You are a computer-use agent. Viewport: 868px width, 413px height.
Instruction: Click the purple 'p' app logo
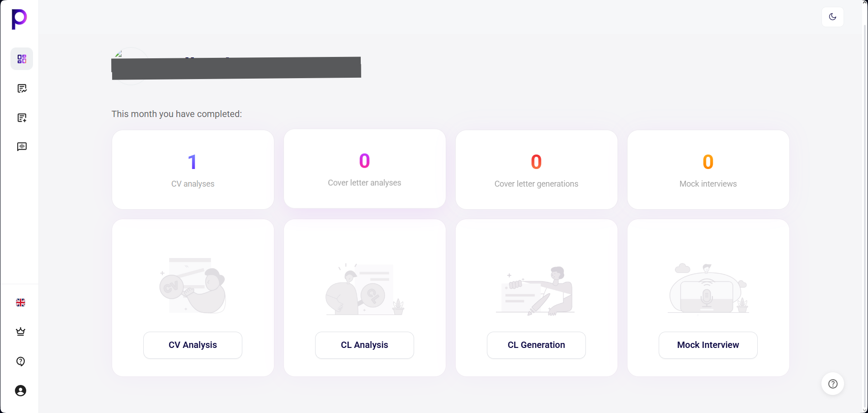[x=19, y=19]
